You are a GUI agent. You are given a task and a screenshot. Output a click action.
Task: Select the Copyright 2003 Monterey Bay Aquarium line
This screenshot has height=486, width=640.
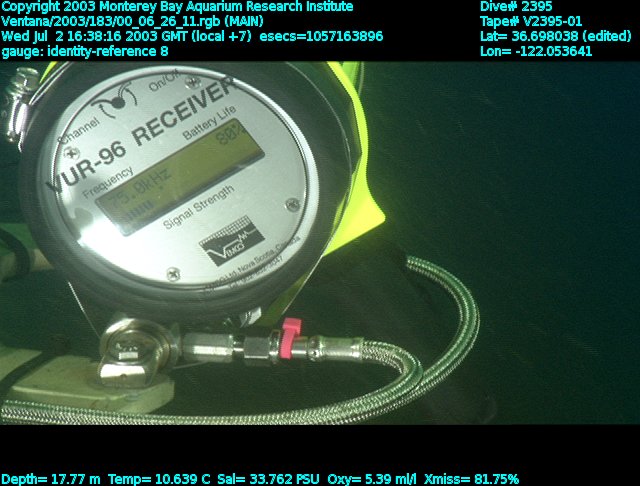[x=177, y=7]
